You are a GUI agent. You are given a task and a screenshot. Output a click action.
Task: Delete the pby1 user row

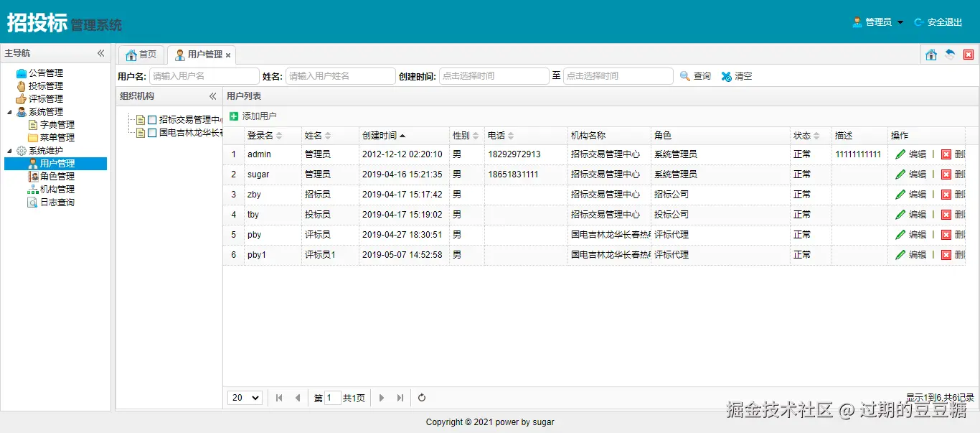coord(953,255)
